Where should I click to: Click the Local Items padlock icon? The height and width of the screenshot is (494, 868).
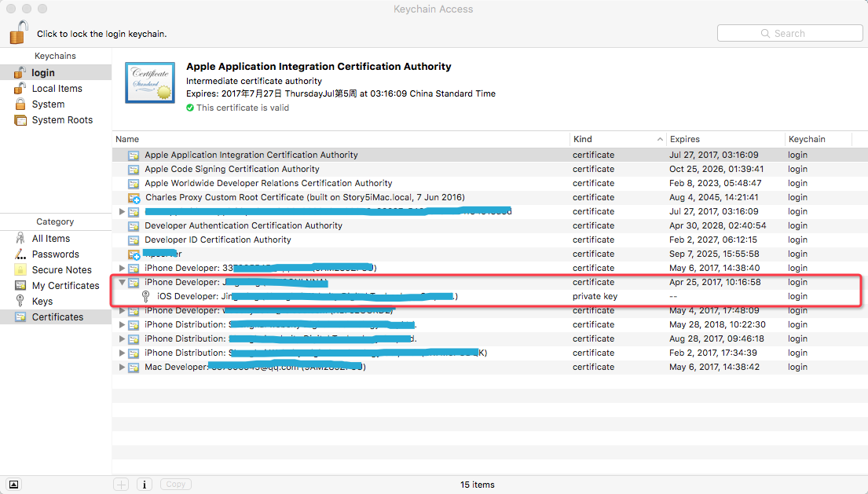point(20,88)
